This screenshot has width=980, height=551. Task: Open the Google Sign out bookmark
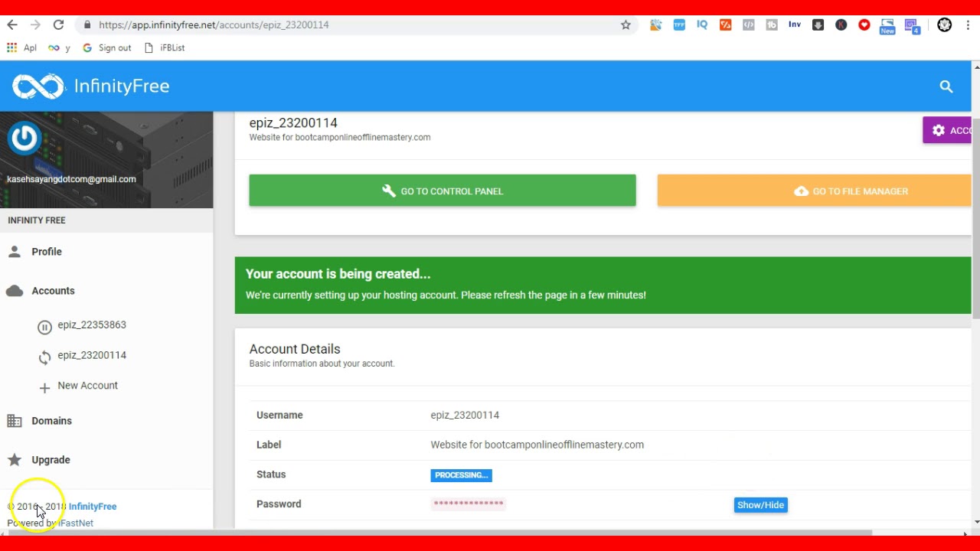pos(106,47)
